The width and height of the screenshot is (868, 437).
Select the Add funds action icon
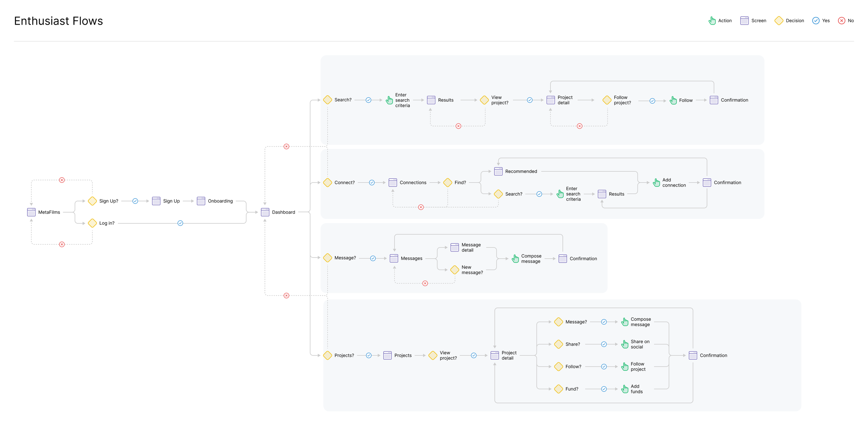[625, 389]
